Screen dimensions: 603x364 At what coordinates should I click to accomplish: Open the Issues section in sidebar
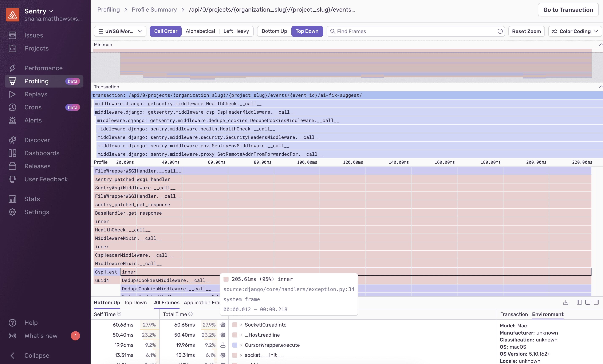33,35
